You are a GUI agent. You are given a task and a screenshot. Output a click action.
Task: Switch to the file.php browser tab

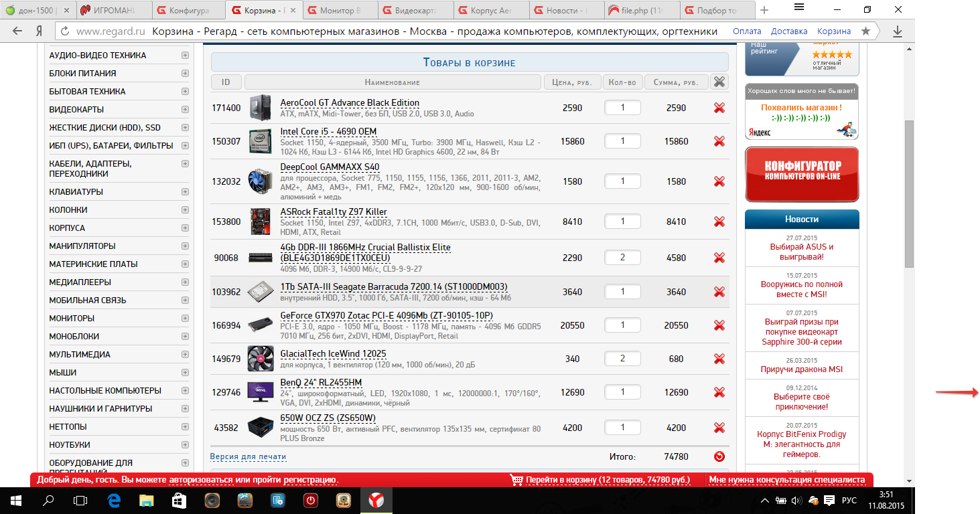[x=642, y=11]
